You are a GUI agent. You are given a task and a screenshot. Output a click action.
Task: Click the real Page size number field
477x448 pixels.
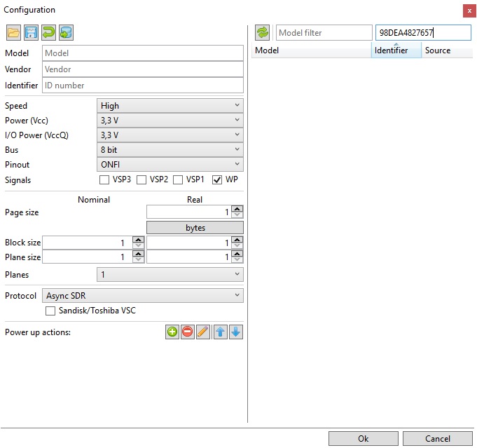click(x=189, y=212)
